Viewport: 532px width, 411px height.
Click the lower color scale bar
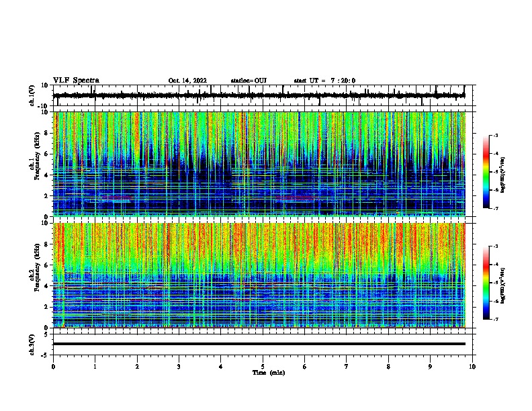[x=486, y=283]
